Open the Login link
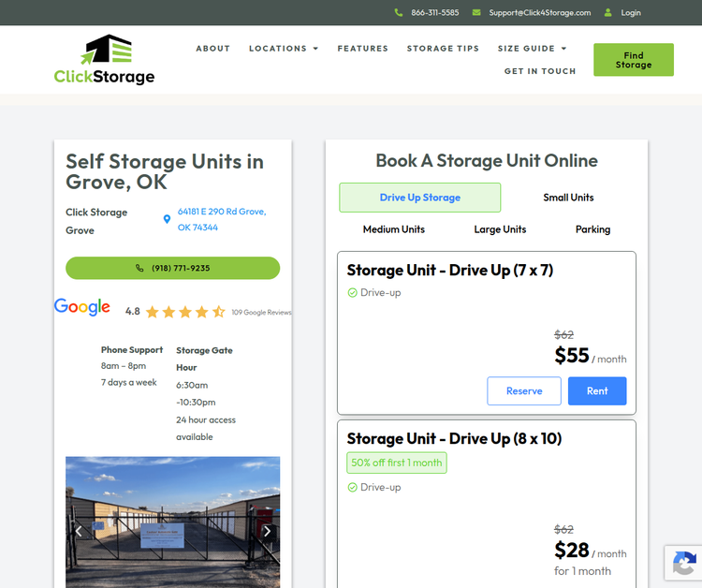The image size is (702, 588). 631,12
